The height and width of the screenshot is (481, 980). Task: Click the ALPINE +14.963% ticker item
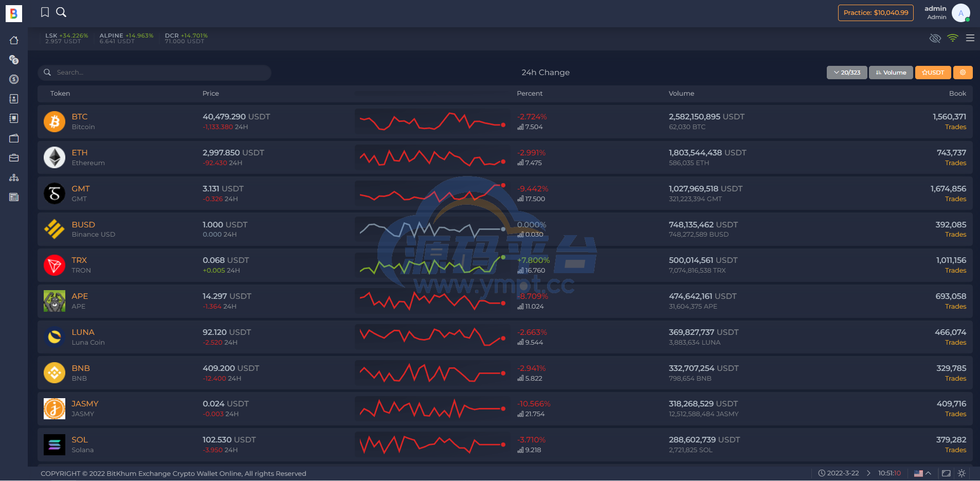coord(126,39)
